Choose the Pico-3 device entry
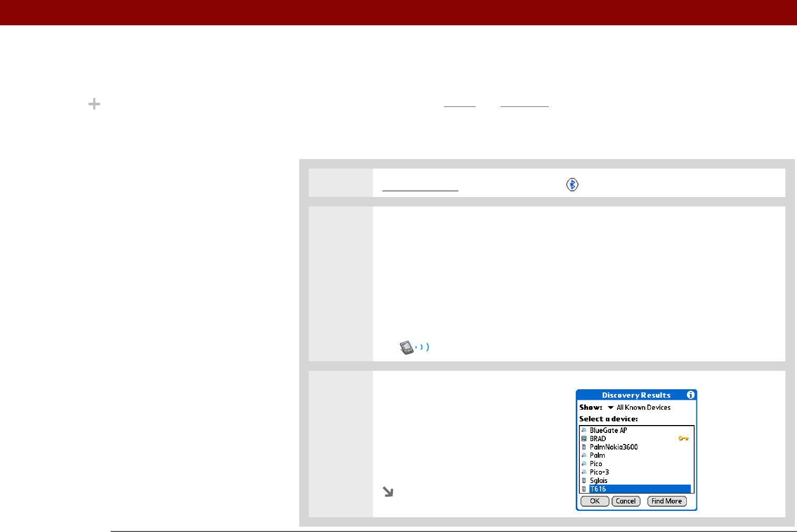Screen dimensions: 797x532 [x=599, y=472]
